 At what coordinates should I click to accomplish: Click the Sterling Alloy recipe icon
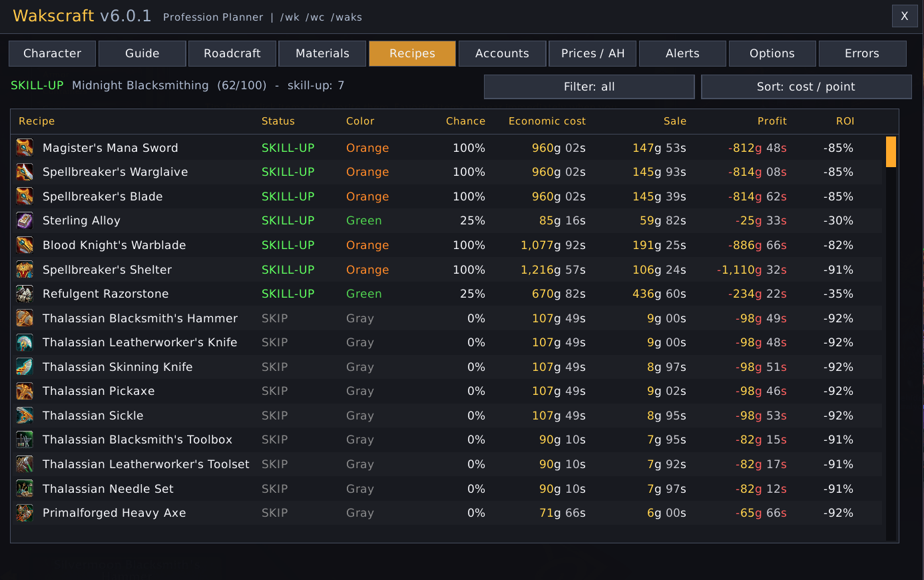25,220
